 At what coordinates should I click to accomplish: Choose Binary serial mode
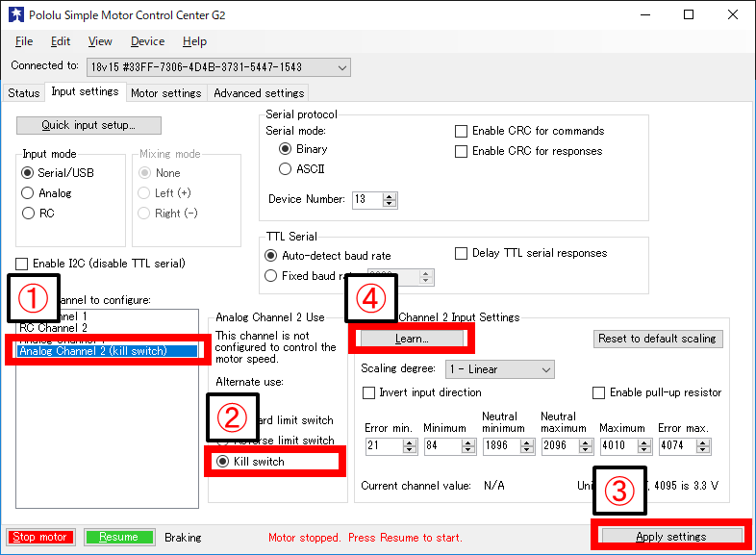pyautogui.click(x=303, y=149)
